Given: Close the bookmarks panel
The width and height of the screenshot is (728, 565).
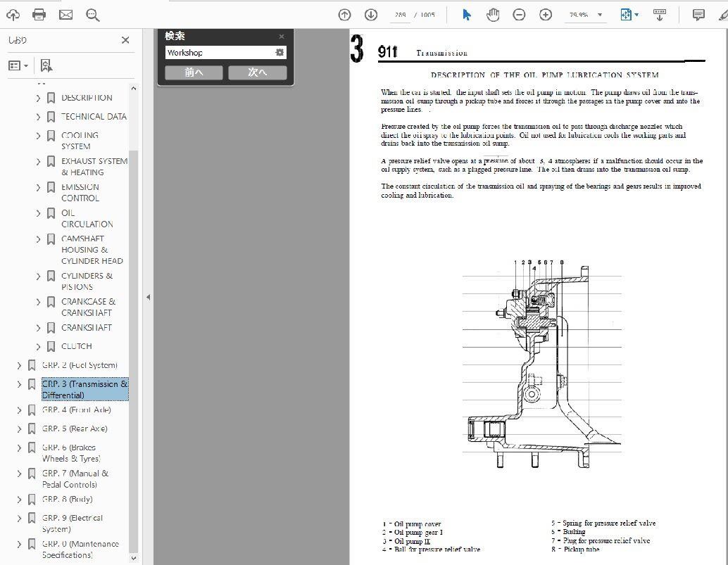Looking at the screenshot, I should point(125,40).
